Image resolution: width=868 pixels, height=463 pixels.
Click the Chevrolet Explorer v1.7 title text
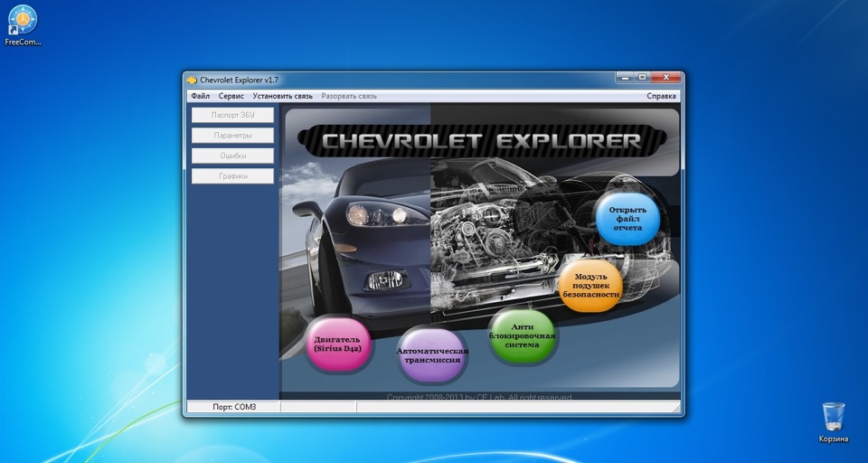click(x=239, y=80)
